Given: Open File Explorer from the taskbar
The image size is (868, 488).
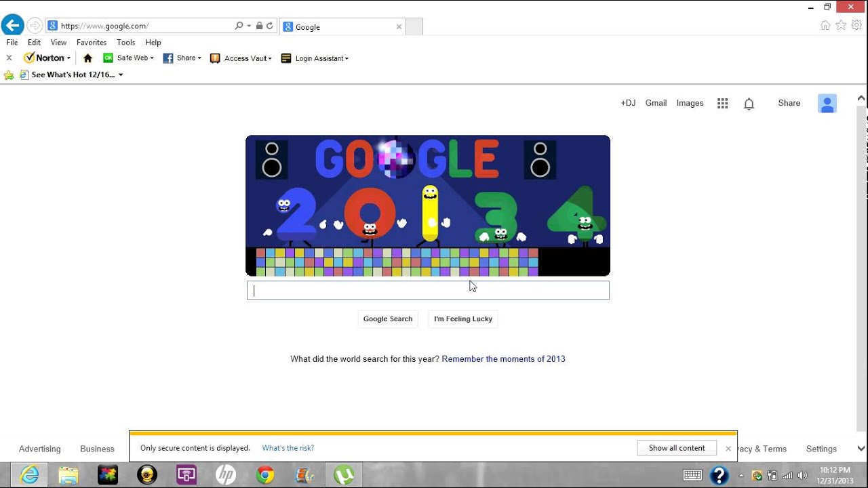Looking at the screenshot, I should click(x=68, y=475).
